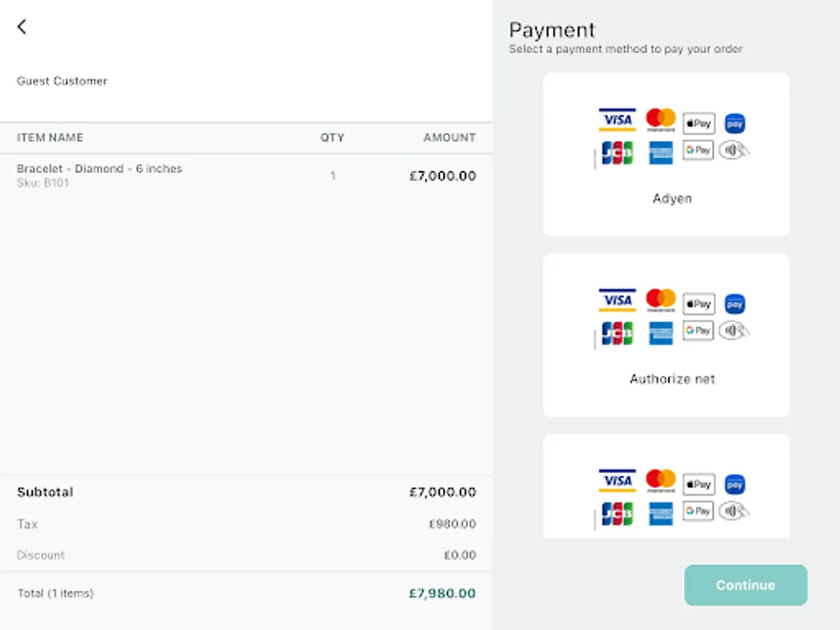840x630 pixels.
Task: Click the JCB logo in Adyen card
Action: click(617, 153)
